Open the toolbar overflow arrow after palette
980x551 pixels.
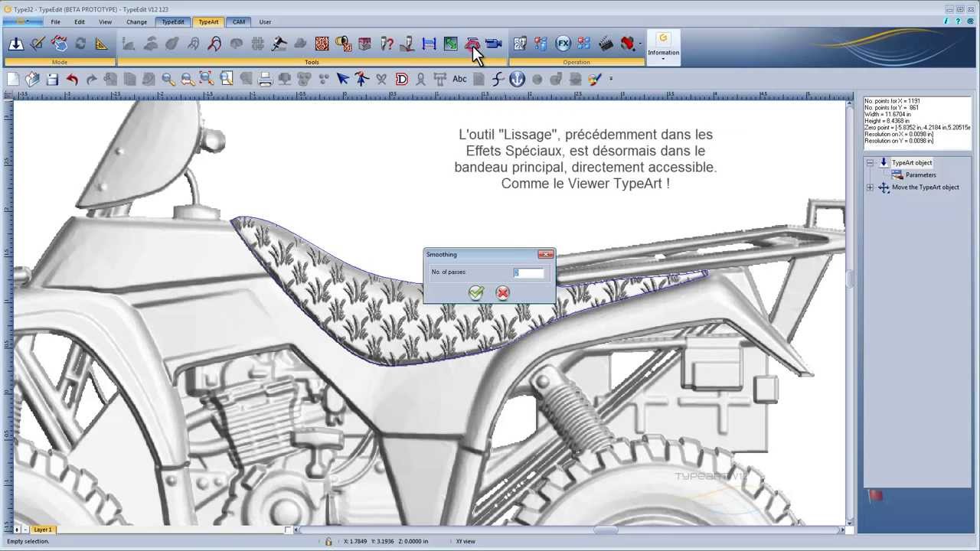click(610, 79)
